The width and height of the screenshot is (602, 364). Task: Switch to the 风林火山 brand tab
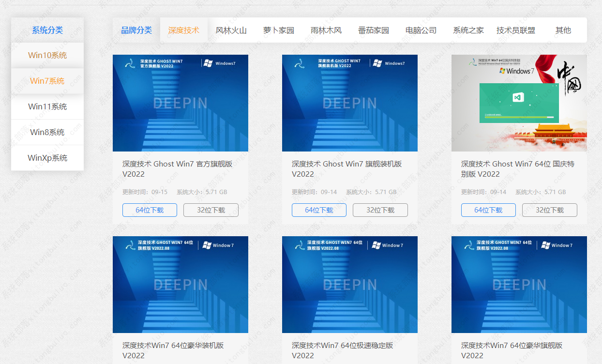(231, 30)
